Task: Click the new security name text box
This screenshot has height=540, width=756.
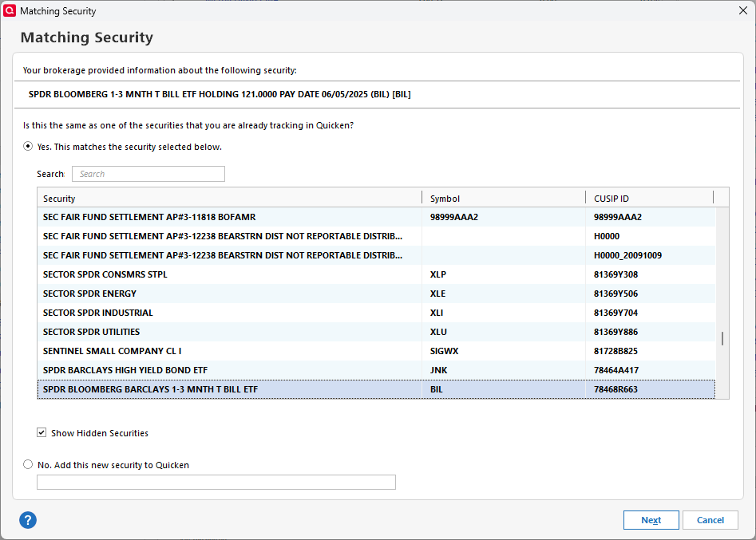Action: pyautogui.click(x=216, y=482)
